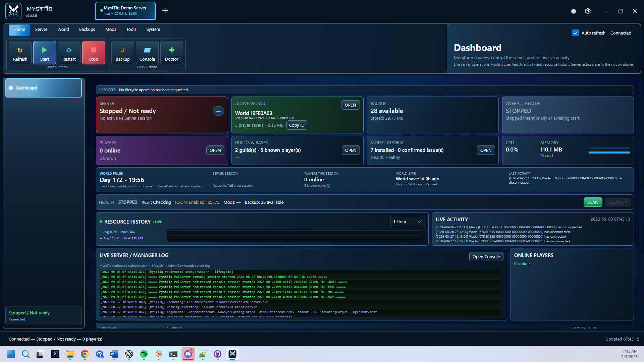Click the white theme circle icon in the title bar
This screenshot has width=644, height=362.
(574, 11)
